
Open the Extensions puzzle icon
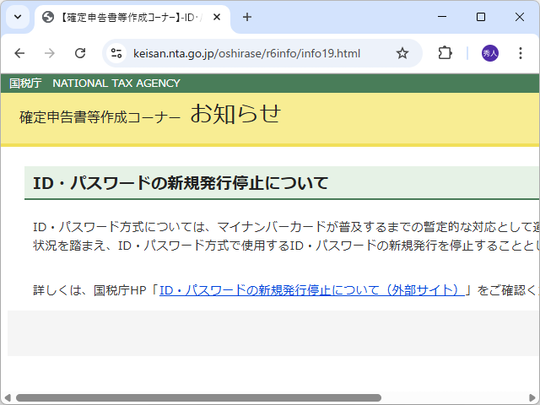click(x=445, y=53)
